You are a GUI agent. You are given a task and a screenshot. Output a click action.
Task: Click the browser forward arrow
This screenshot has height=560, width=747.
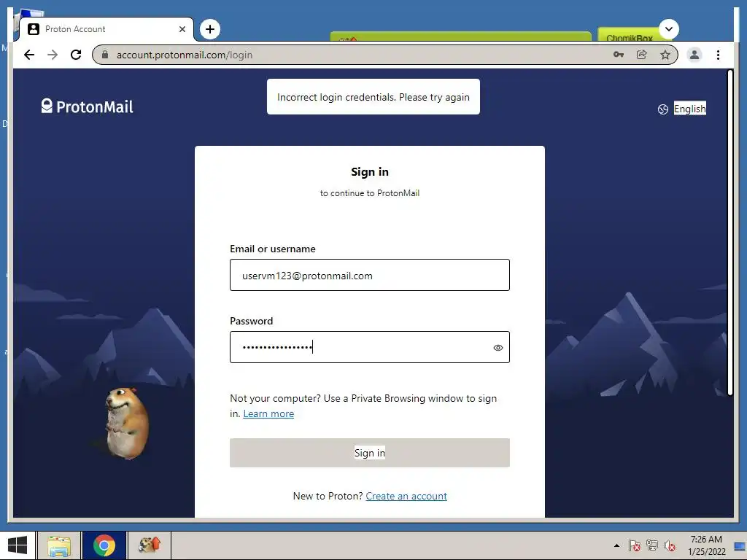coord(53,55)
